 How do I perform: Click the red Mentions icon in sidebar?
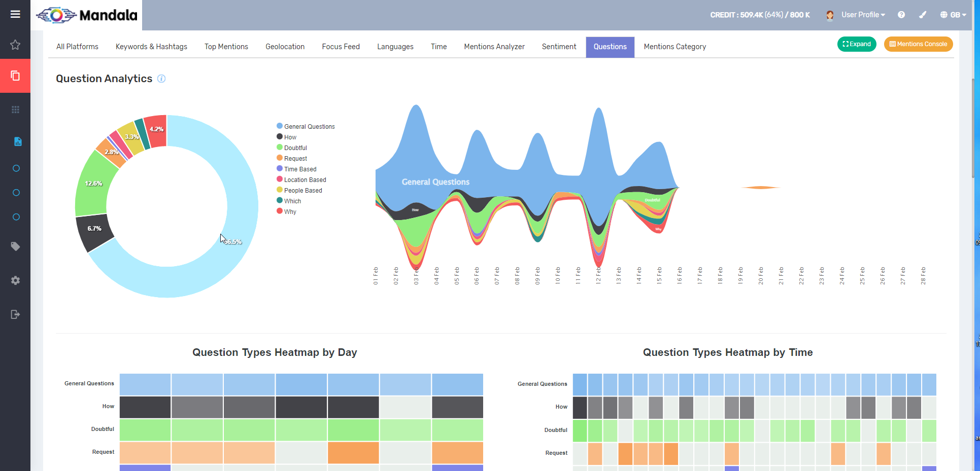(15, 75)
